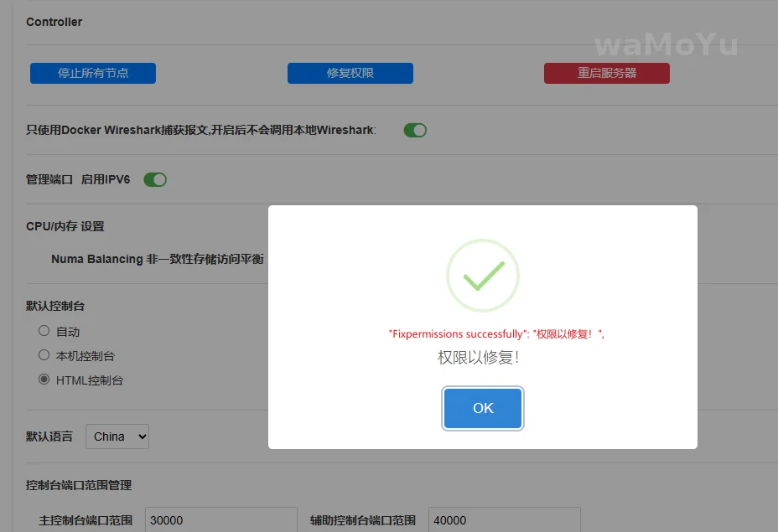
Task: Click the 主控制台端口范围 field showing 30000
Action: (220, 519)
